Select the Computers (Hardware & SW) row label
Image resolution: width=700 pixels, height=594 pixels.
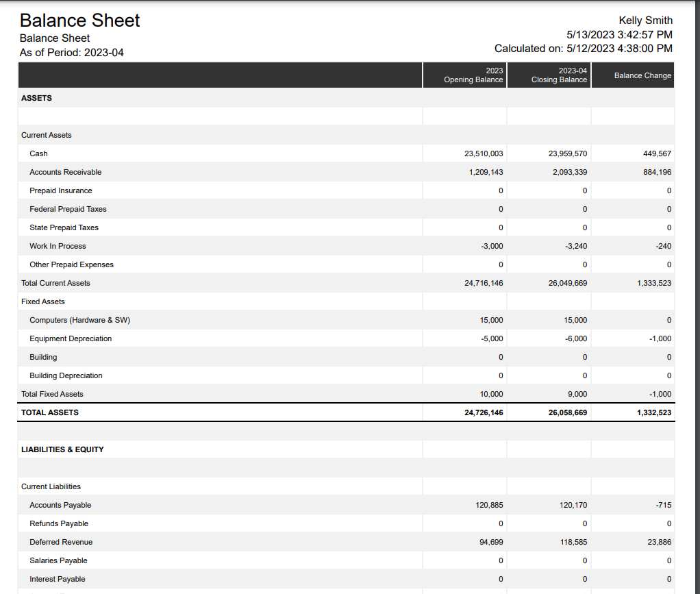pyautogui.click(x=79, y=320)
